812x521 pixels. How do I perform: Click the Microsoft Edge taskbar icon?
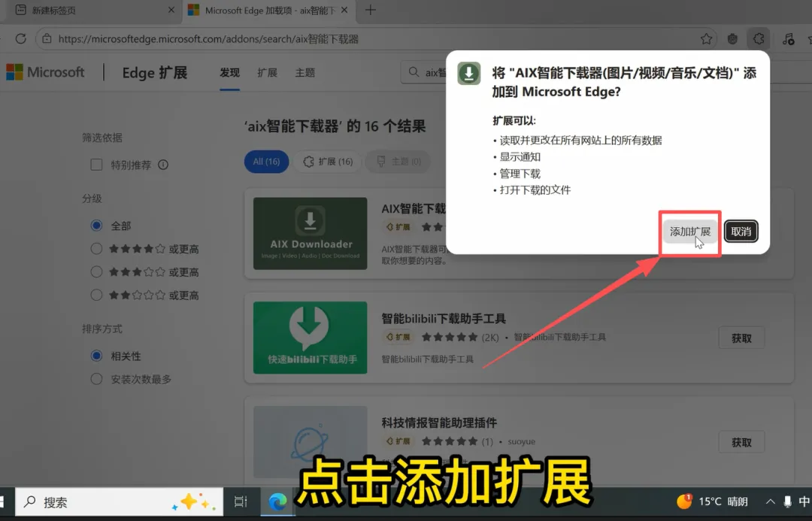pyautogui.click(x=277, y=502)
